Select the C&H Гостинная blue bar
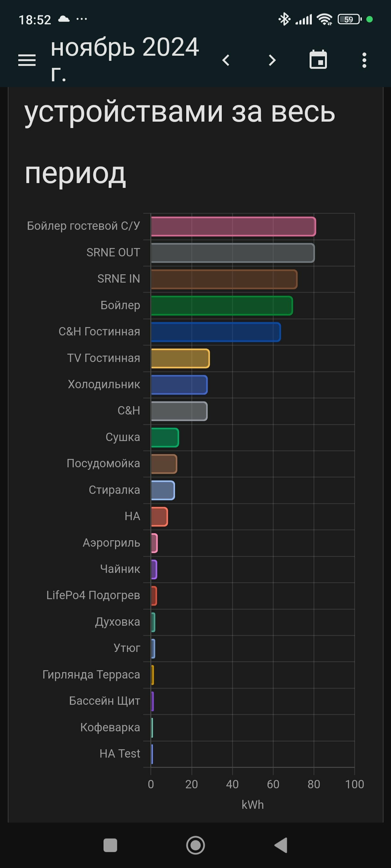 [x=216, y=332]
